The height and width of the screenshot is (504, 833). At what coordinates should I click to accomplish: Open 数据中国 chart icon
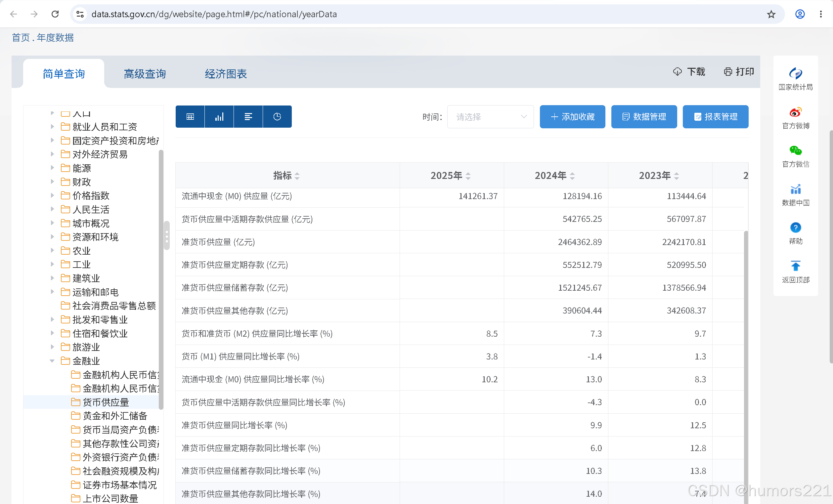796,189
